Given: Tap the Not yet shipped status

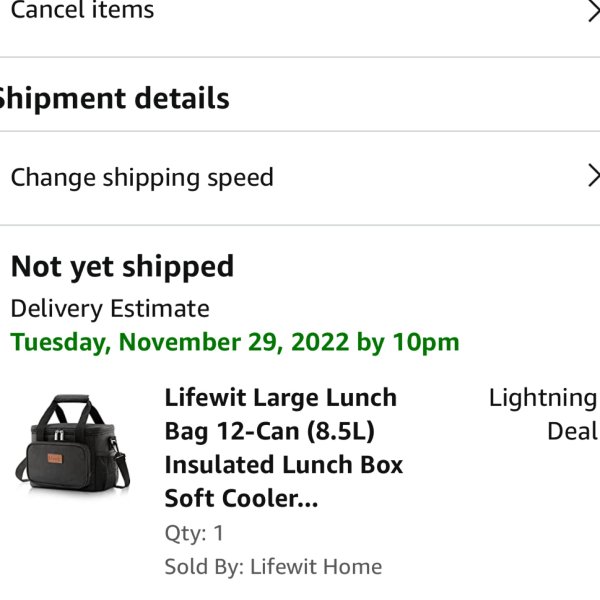Looking at the screenshot, I should [x=122, y=267].
